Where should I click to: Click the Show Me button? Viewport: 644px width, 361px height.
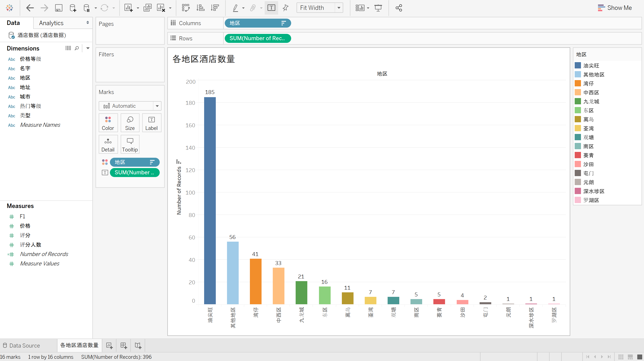pyautogui.click(x=615, y=8)
